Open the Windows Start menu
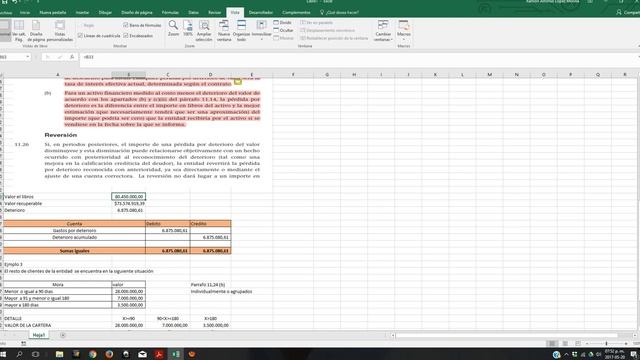640x360 pixels. (x=3, y=354)
